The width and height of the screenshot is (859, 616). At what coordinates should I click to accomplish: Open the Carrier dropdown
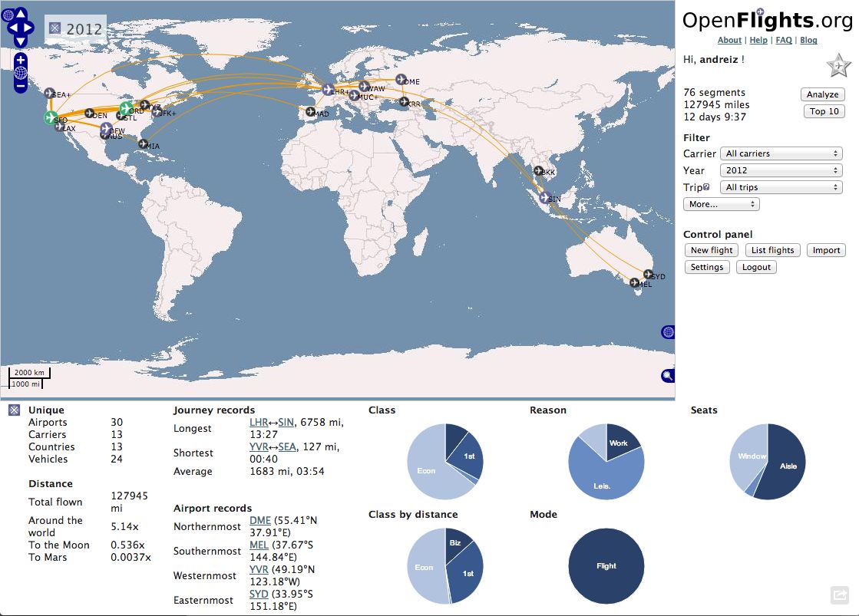(x=781, y=153)
